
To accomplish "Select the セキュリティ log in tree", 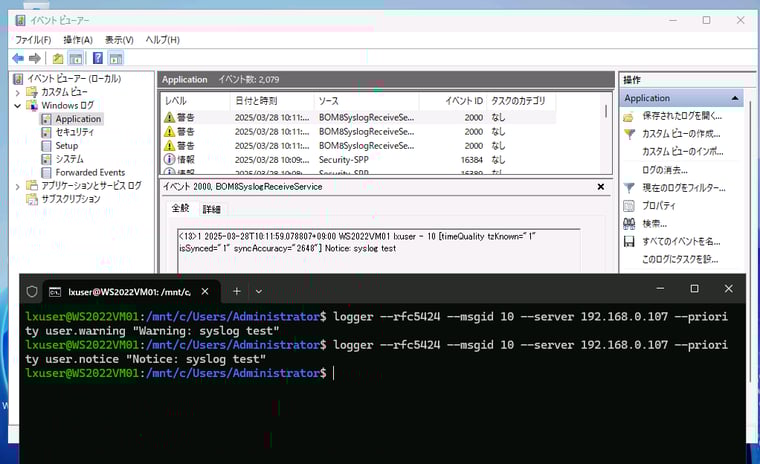I will (74, 132).
